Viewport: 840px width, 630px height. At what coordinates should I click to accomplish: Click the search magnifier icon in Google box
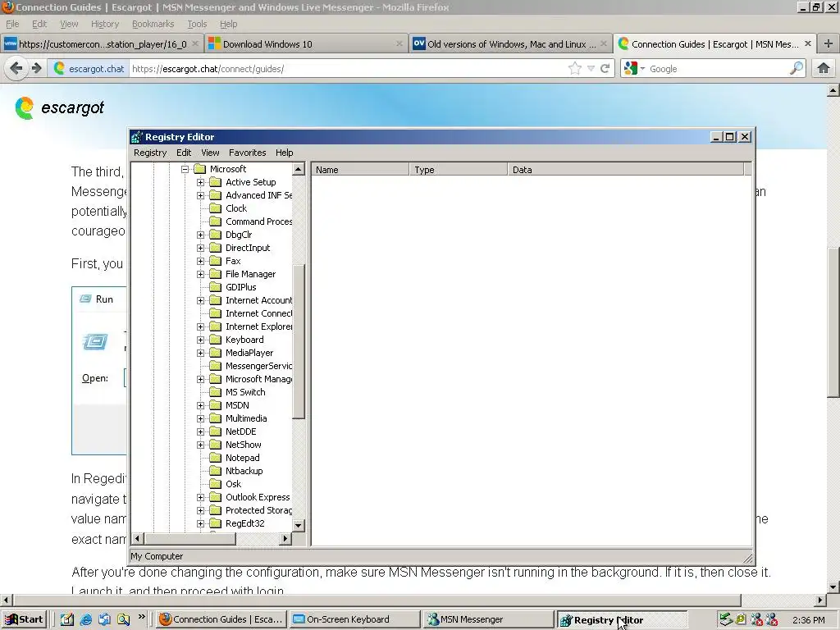pos(797,69)
